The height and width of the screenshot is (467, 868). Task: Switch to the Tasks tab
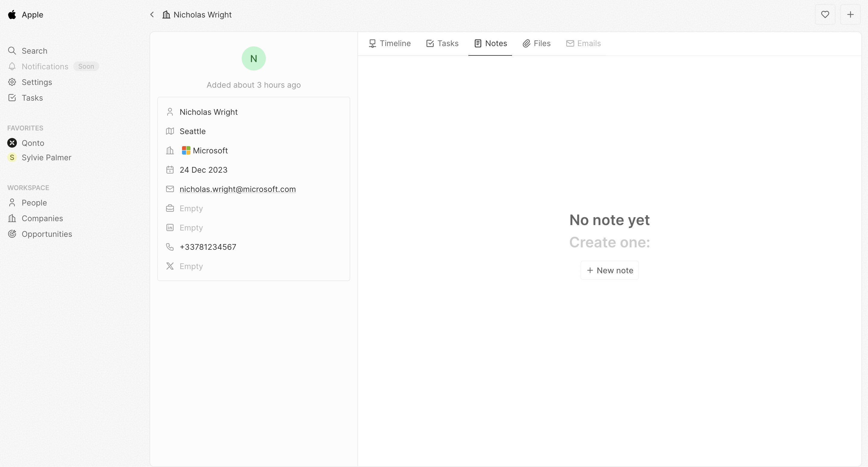(442, 43)
